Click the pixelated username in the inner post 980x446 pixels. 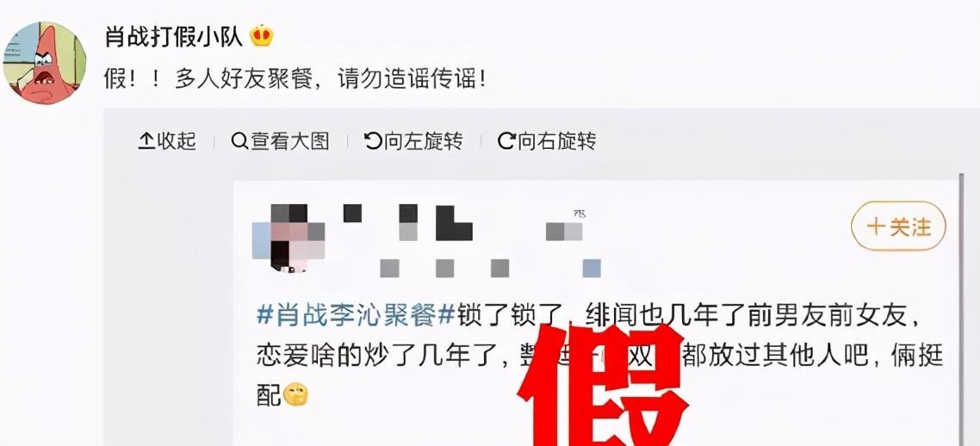coord(465,224)
